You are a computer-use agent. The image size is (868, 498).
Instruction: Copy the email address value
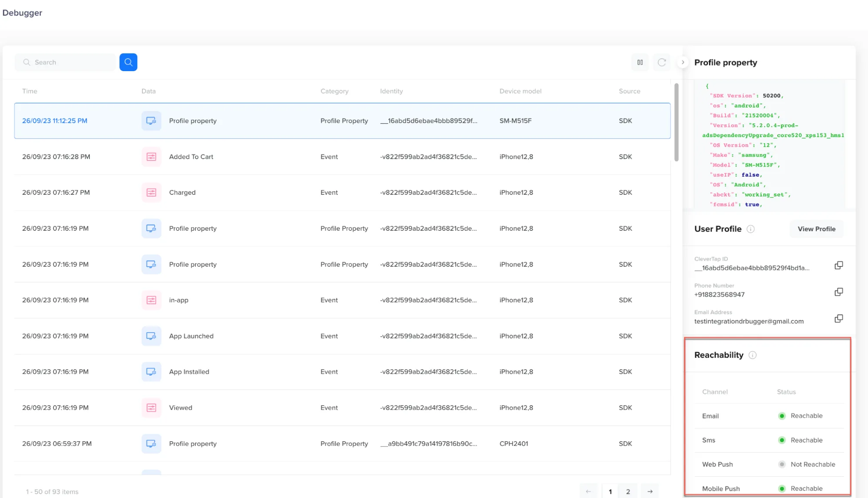tap(838, 318)
